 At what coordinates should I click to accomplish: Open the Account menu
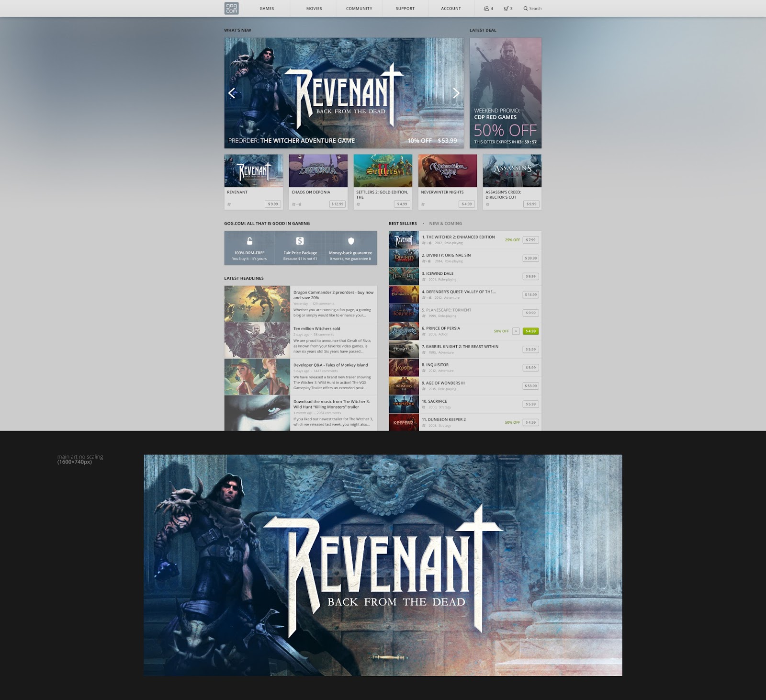(x=451, y=9)
